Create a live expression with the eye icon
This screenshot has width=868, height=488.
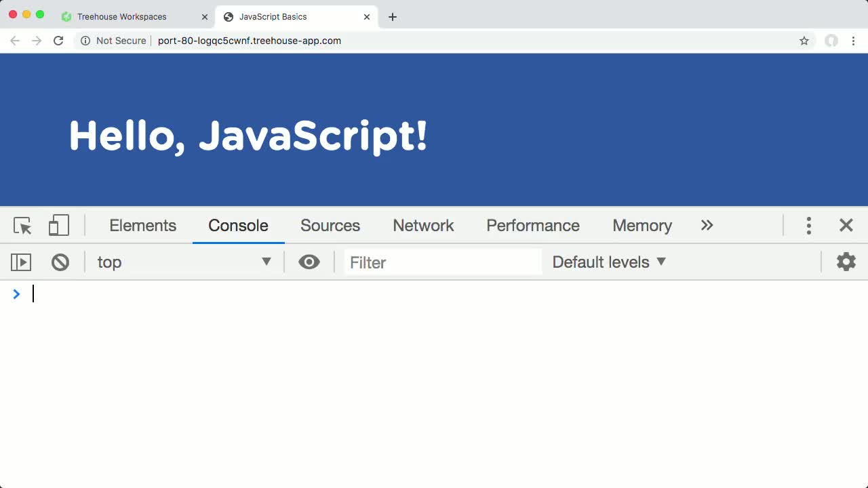tap(309, 262)
